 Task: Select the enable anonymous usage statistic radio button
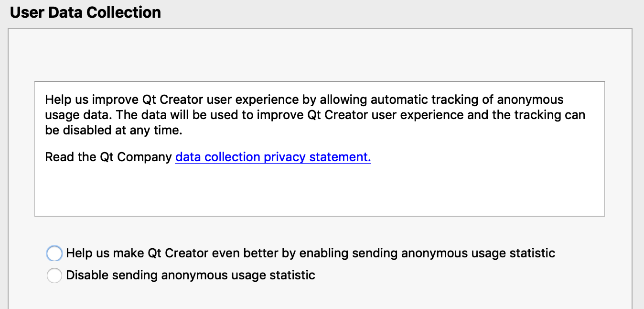pyautogui.click(x=54, y=253)
